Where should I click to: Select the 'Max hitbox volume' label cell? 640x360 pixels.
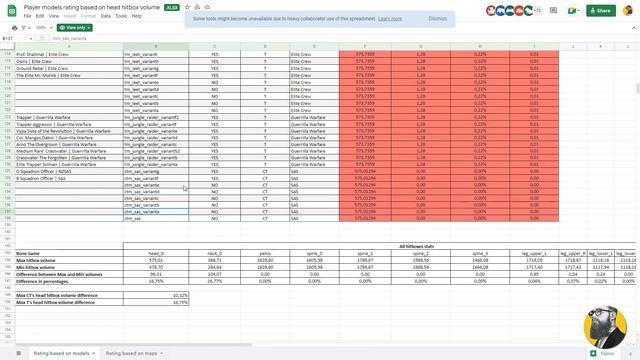pyautogui.click(x=69, y=260)
